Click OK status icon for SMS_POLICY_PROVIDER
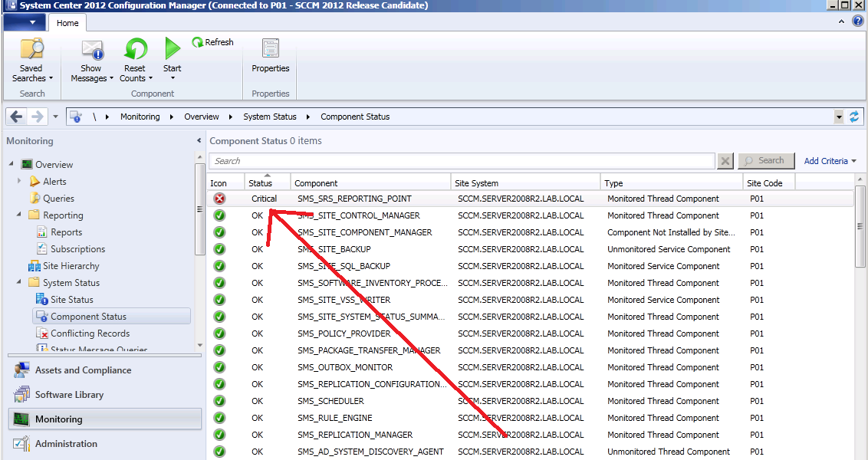The height and width of the screenshot is (460, 868). pyautogui.click(x=220, y=333)
